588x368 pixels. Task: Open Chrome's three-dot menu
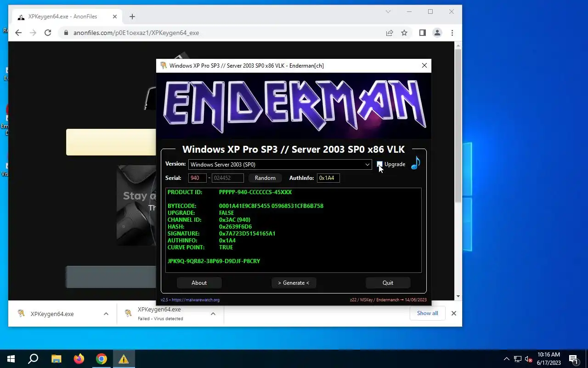452,33
